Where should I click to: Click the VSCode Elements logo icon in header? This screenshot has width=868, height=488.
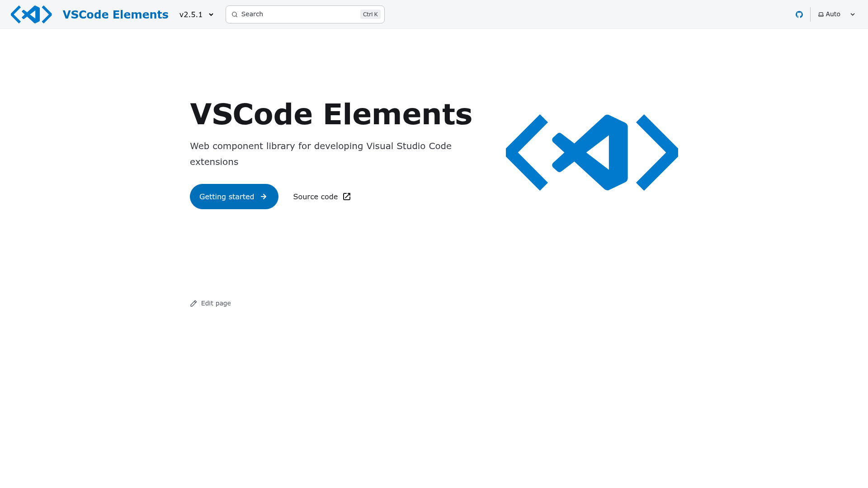coord(31,14)
